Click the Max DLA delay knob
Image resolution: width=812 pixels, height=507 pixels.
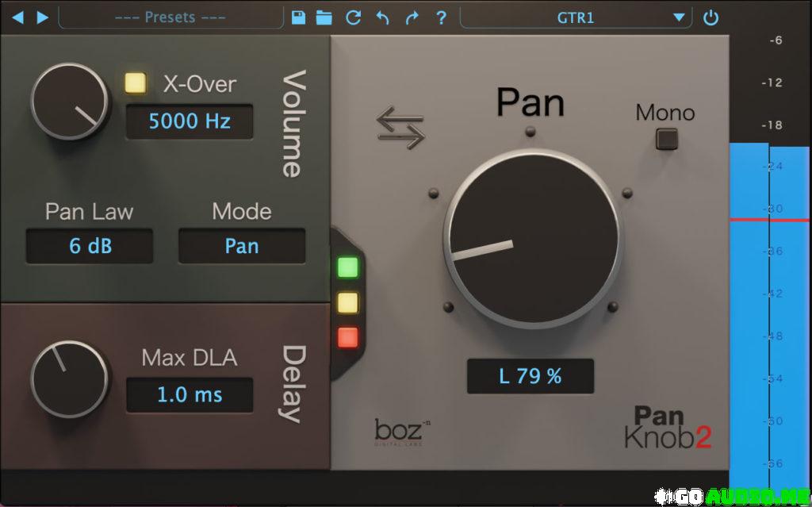tap(70, 379)
